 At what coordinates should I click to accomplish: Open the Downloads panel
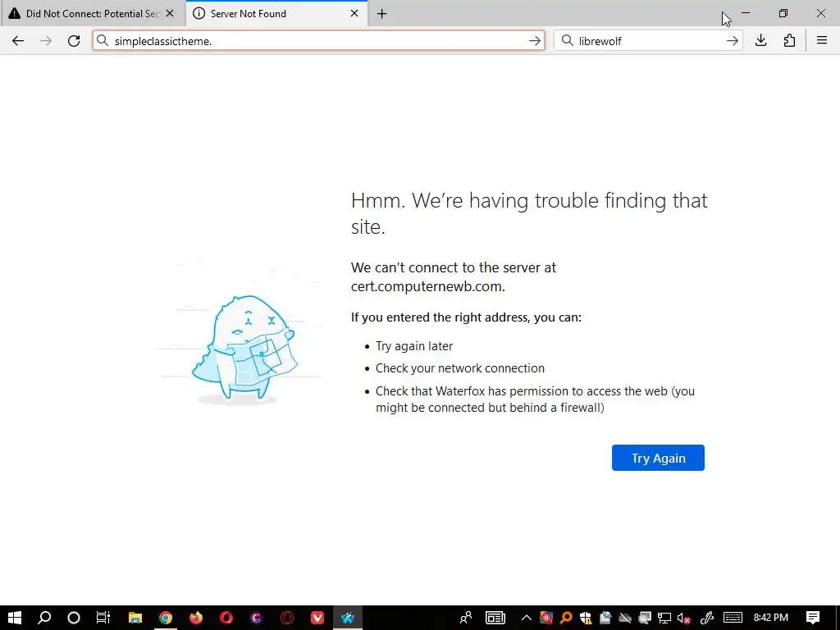(760, 41)
